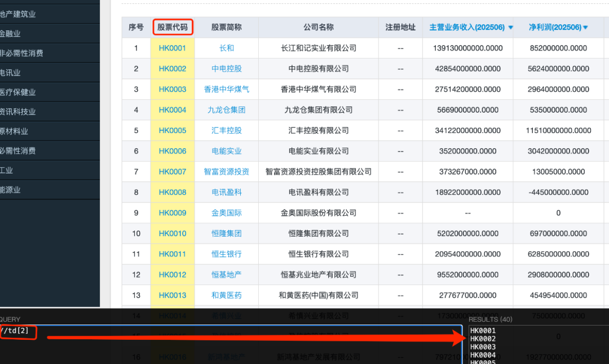Open the 电讯盈科 stock name link
Image resolution: width=609 pixels, height=364 pixels.
(x=227, y=192)
